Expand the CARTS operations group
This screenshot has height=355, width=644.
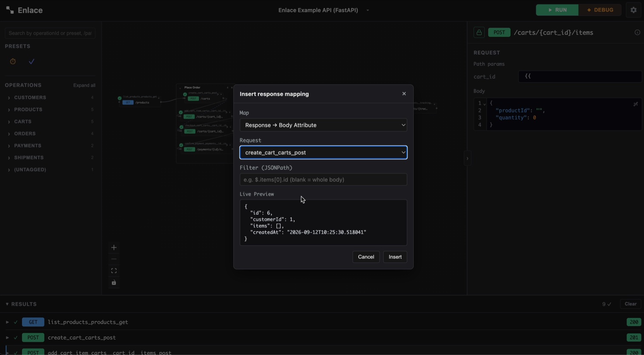coord(50,121)
